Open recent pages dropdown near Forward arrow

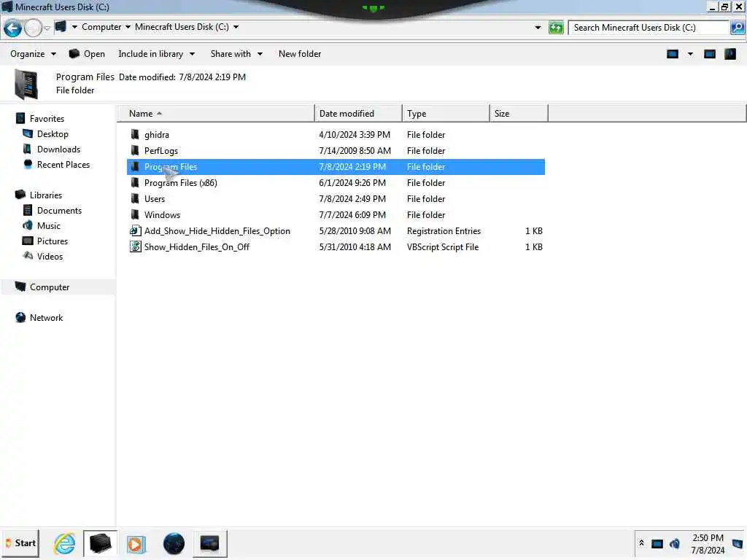click(x=47, y=28)
